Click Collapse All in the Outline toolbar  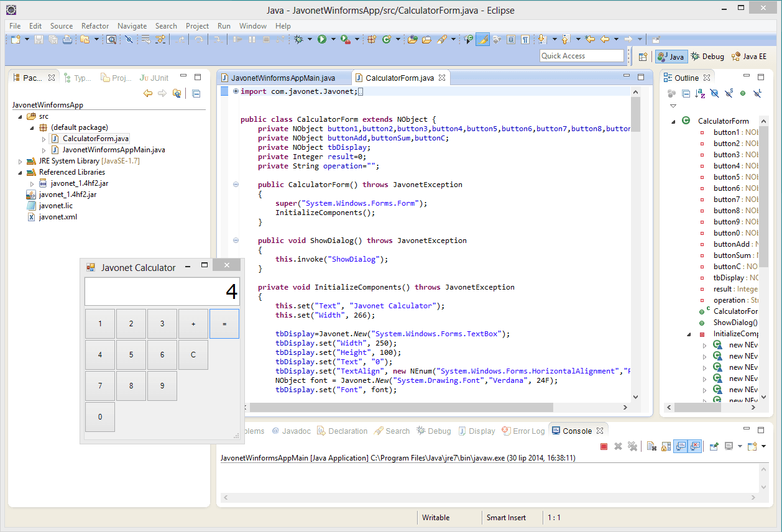point(686,93)
